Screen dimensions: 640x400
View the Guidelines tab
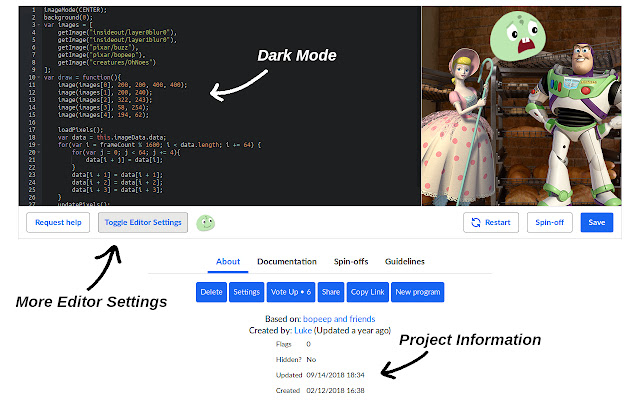(404, 262)
